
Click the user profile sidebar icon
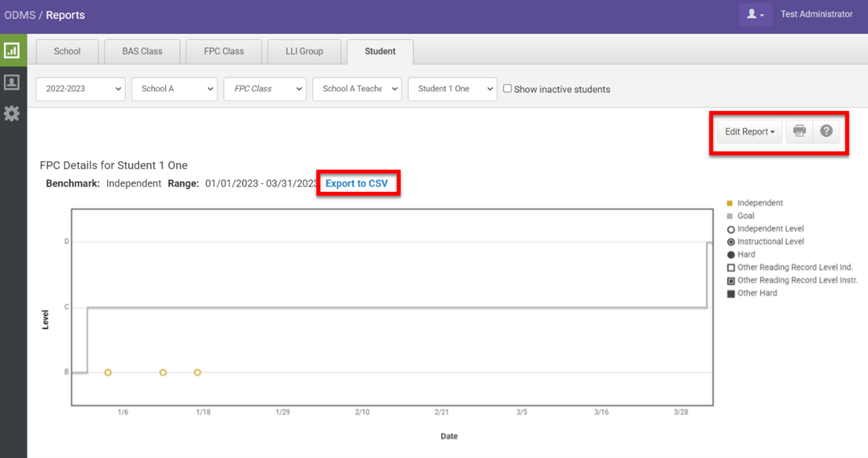coord(12,82)
